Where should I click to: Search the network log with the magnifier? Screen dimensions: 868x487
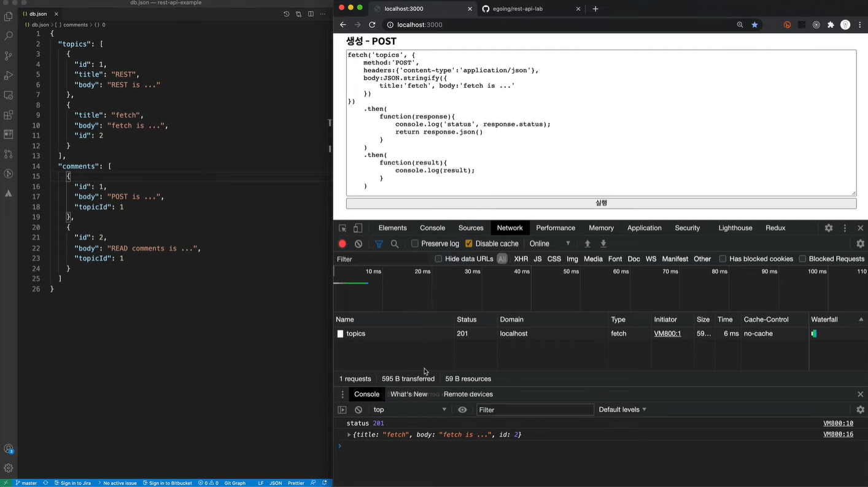(x=395, y=243)
